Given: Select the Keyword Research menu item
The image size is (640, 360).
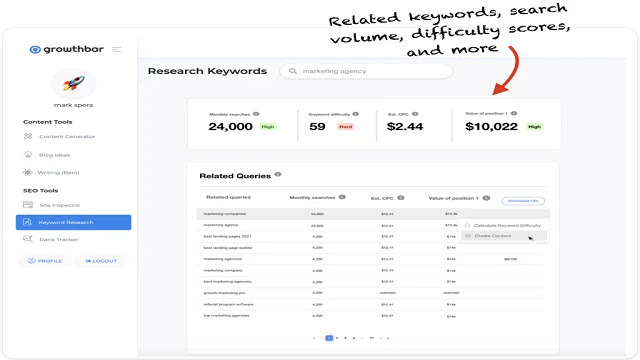Looking at the screenshot, I should [73, 222].
